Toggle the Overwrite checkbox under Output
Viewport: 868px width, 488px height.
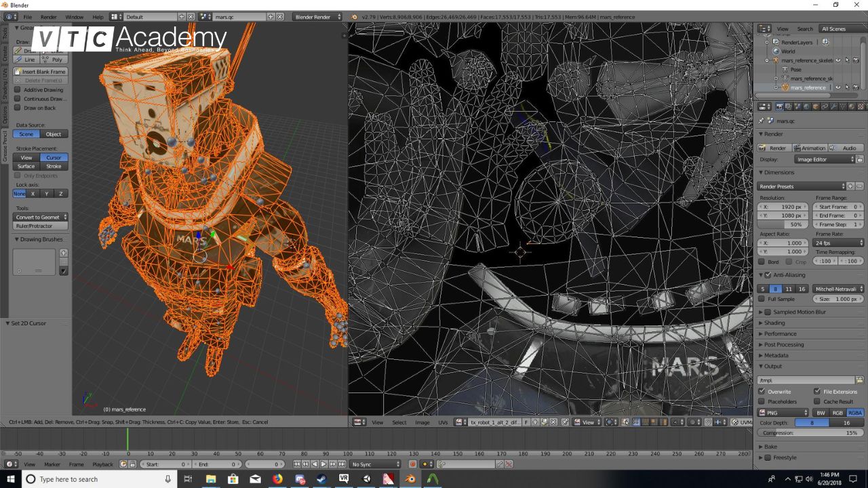(761, 391)
